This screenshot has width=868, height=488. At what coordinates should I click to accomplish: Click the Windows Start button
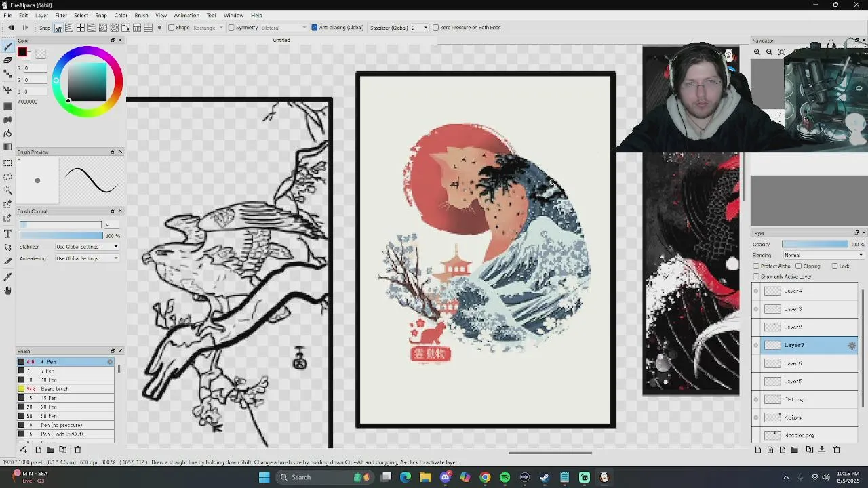tap(264, 477)
